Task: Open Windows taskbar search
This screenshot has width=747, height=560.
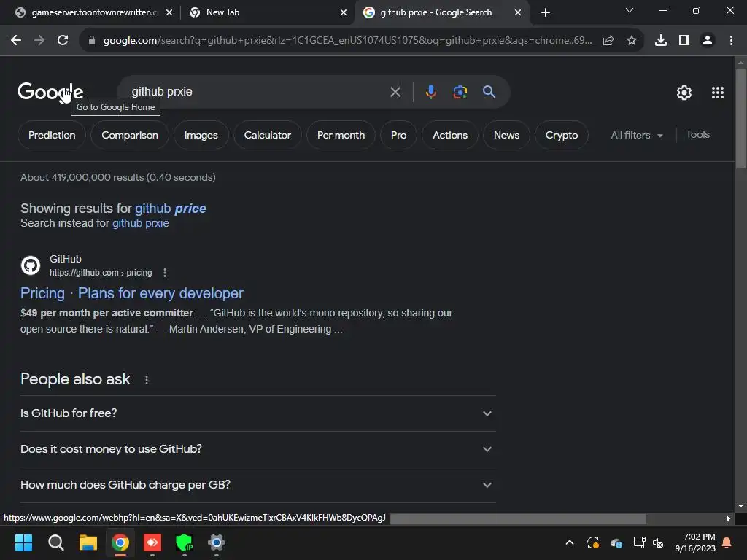Action: click(x=55, y=542)
